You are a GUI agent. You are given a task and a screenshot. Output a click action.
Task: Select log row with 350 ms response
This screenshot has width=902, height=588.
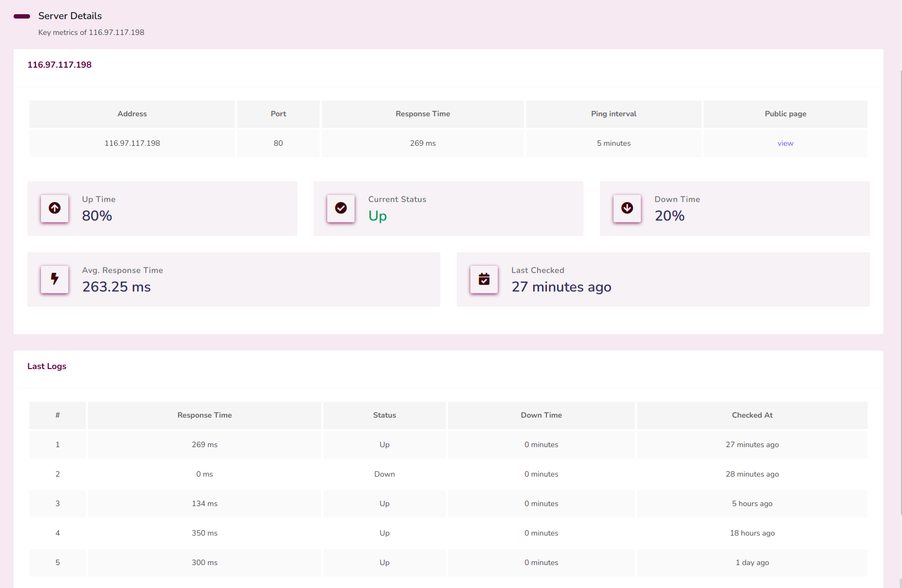(204, 533)
